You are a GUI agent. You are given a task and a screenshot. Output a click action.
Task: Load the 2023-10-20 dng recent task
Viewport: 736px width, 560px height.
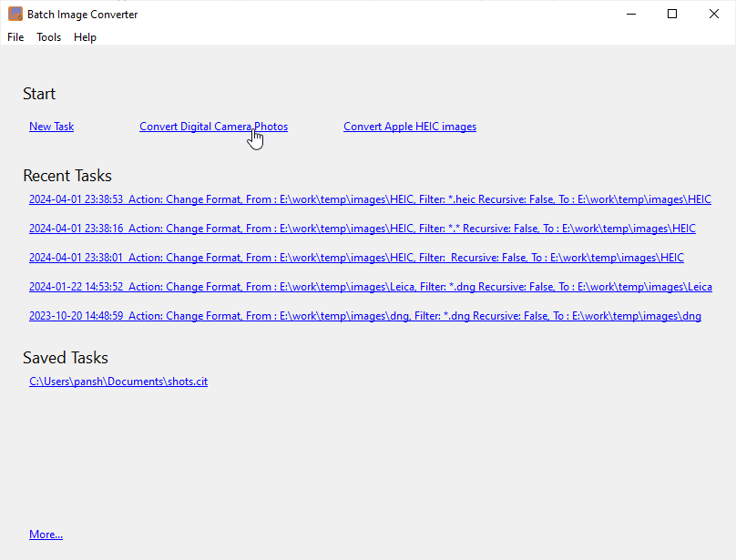[364, 316]
